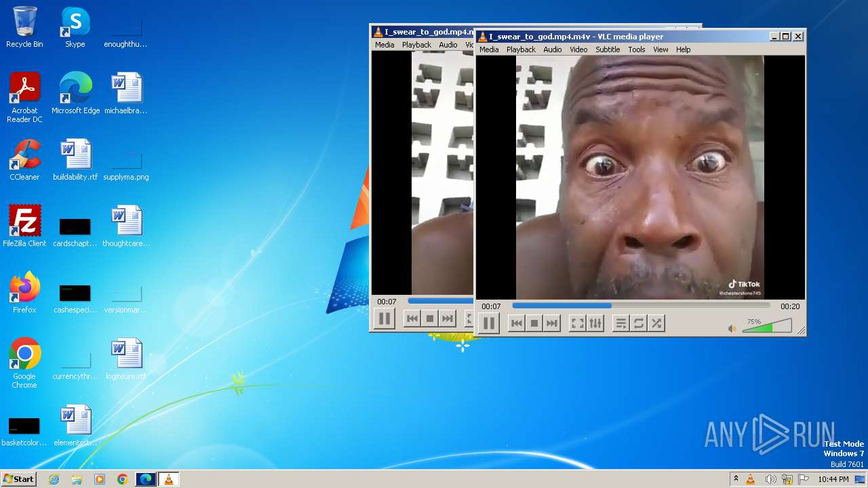The image size is (868, 488).
Task: Show extended settings in front VLC window
Action: coord(595,323)
